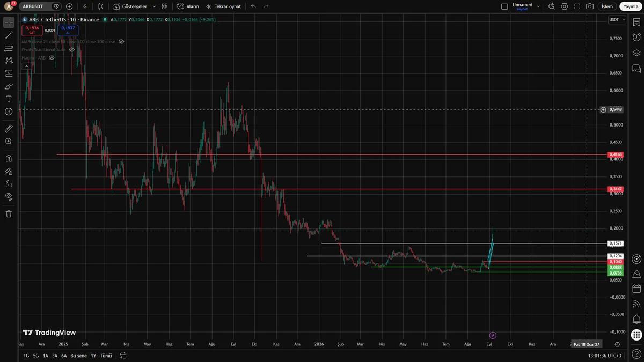This screenshot has width=644, height=362.
Task: Click the trash remove drawings icon
Action: (x=9, y=213)
